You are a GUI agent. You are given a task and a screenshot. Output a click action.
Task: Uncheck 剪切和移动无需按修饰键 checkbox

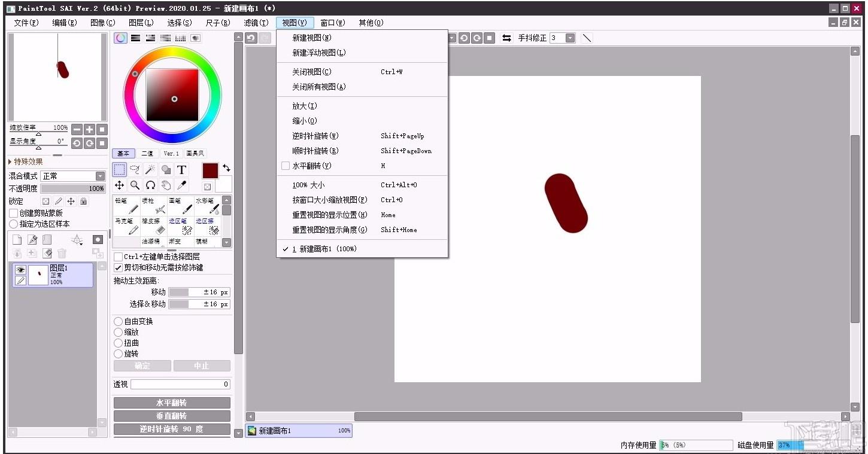(118, 267)
